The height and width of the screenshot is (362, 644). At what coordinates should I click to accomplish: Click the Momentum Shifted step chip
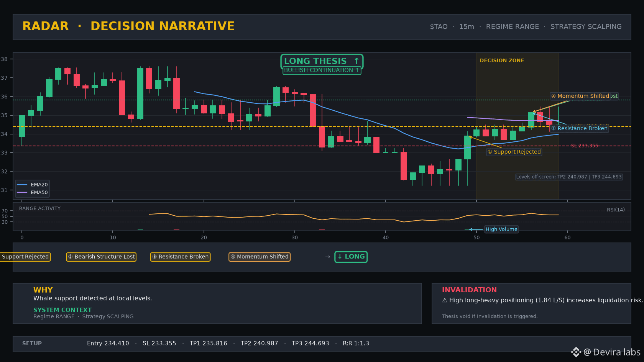(x=260, y=257)
